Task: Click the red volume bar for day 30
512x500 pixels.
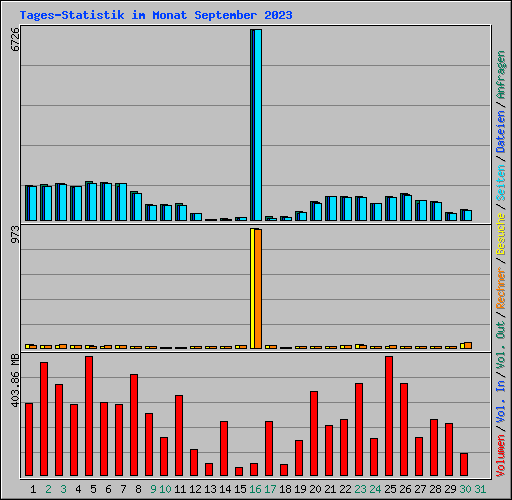Action: [x=464, y=464]
